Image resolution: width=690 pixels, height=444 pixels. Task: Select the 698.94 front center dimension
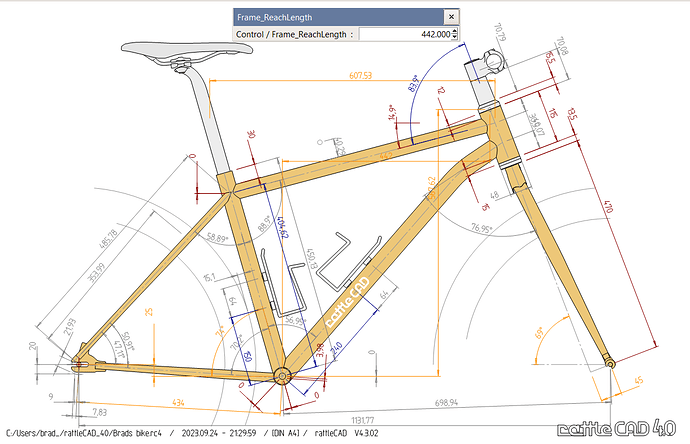click(446, 402)
